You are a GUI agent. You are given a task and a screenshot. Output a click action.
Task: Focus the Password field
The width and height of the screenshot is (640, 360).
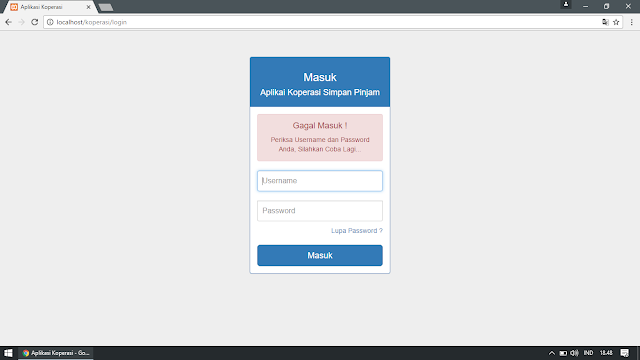pos(320,211)
